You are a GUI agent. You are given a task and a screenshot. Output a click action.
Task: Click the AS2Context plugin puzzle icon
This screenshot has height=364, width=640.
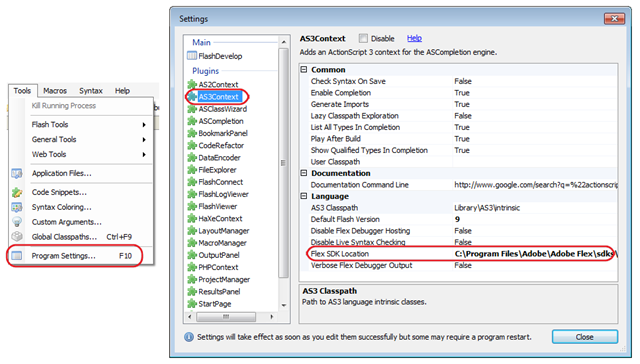[x=192, y=84]
